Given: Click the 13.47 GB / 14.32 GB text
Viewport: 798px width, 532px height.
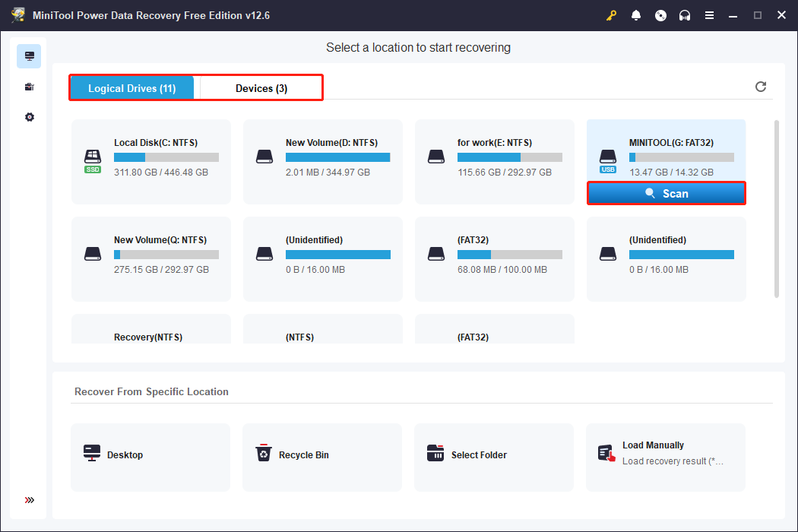Looking at the screenshot, I should coord(671,172).
